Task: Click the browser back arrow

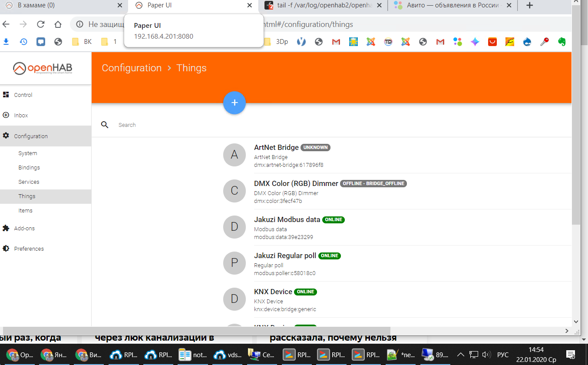Action: point(6,24)
